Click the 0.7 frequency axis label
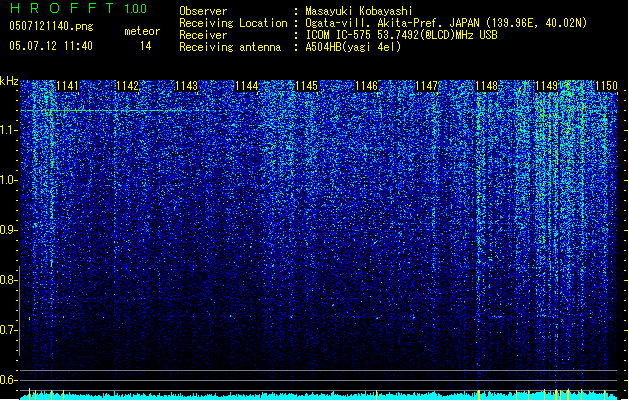The width and height of the screenshot is (629, 400). [8, 330]
